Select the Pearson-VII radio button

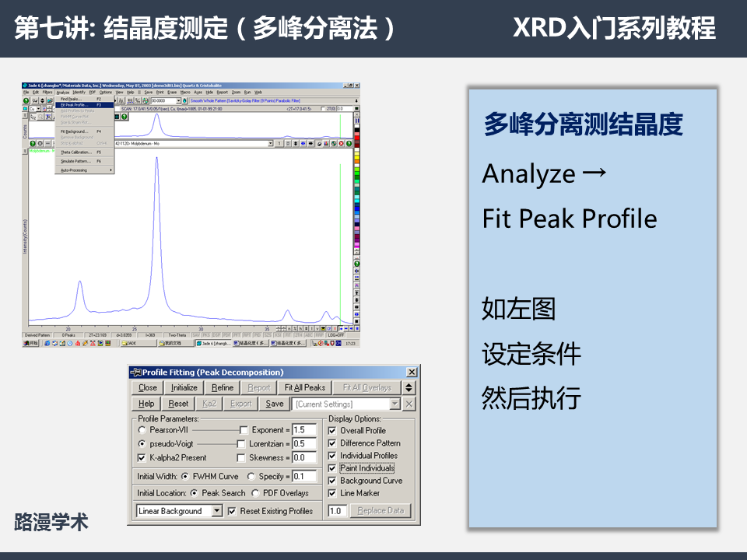(142, 430)
